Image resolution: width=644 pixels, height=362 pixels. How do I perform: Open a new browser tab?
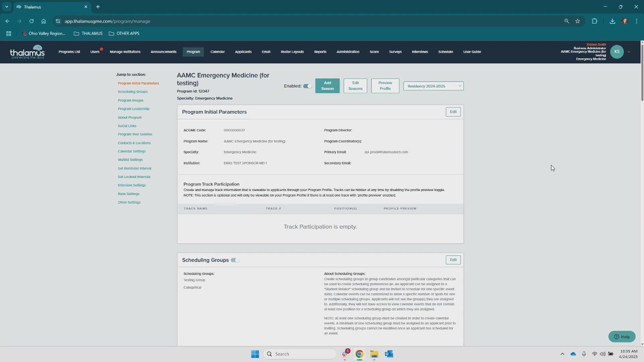98,7
